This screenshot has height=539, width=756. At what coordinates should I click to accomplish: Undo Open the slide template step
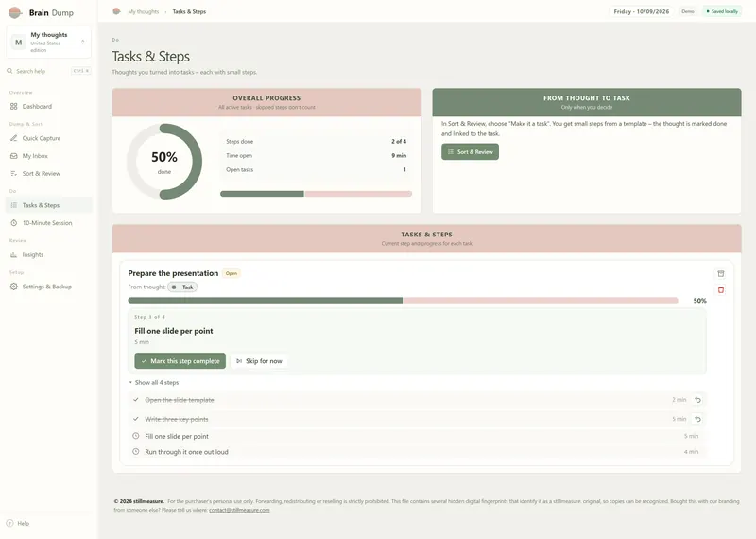click(697, 400)
